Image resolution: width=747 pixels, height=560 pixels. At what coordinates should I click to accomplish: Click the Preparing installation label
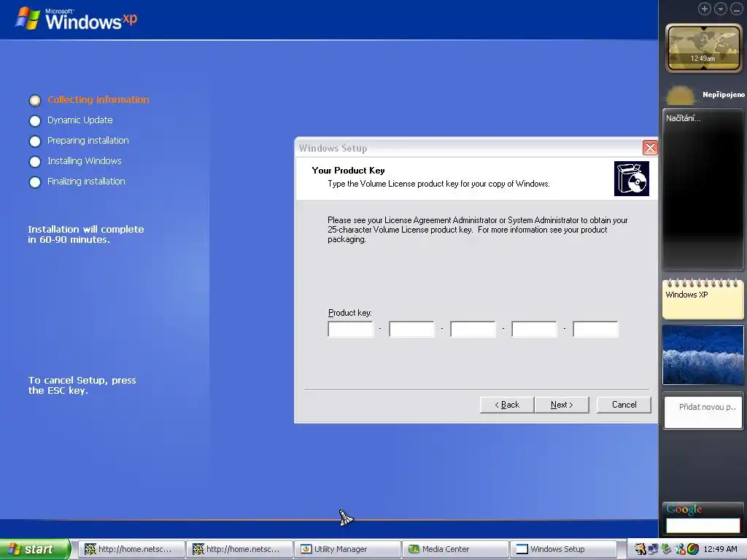click(88, 141)
